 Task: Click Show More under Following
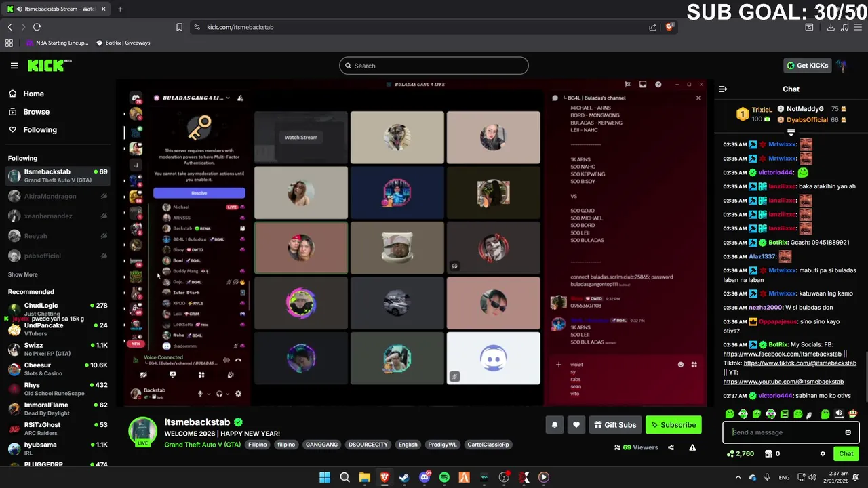(22, 274)
